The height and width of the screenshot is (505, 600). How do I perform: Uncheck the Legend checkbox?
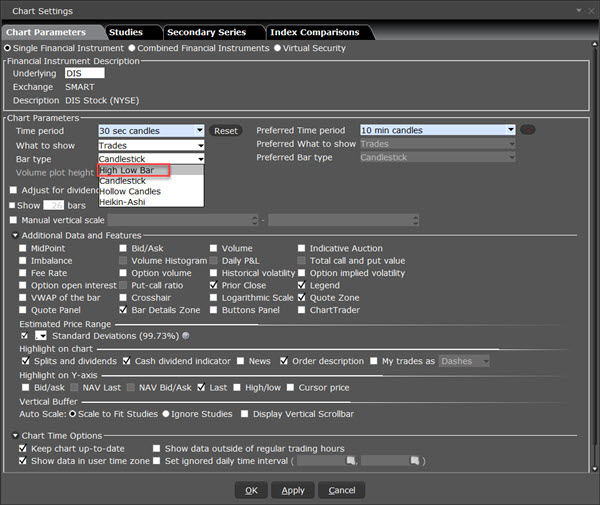(302, 285)
